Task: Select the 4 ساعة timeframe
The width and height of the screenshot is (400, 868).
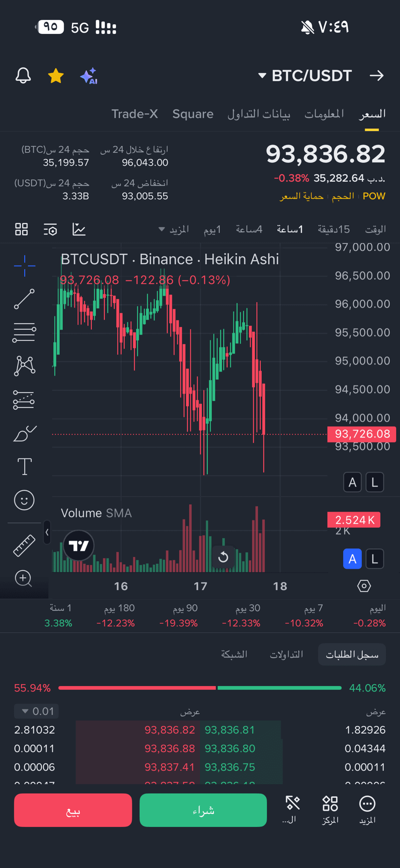Action: [249, 229]
